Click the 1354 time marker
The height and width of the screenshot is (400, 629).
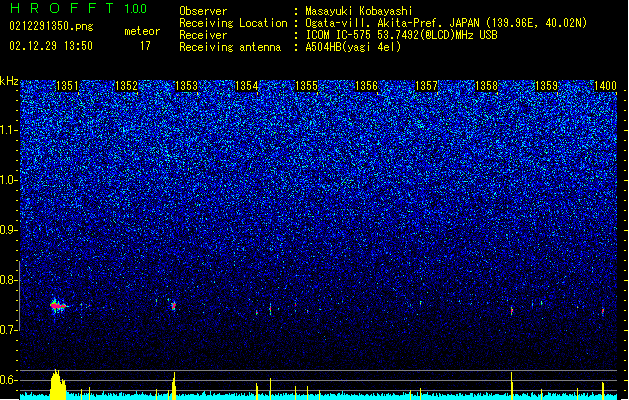(246, 86)
